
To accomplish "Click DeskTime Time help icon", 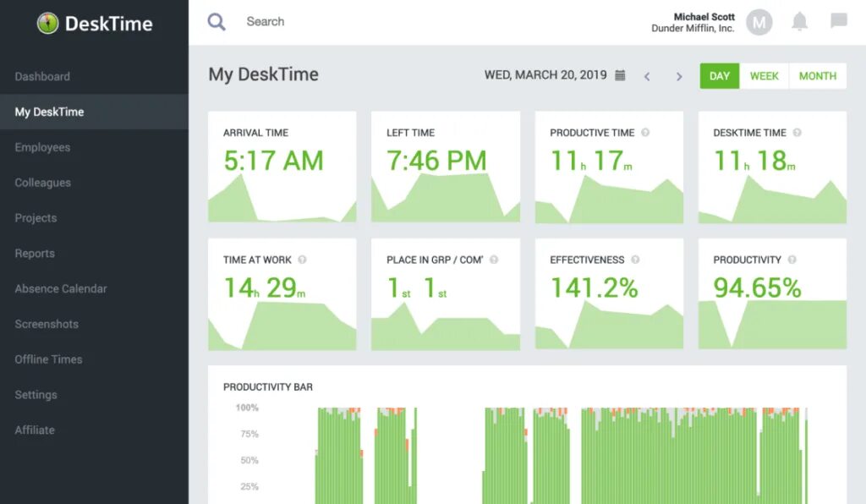I will click(x=797, y=133).
